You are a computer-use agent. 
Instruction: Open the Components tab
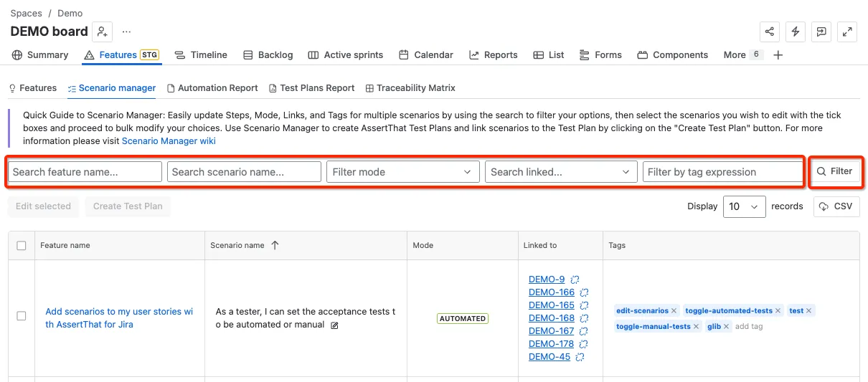click(x=673, y=55)
